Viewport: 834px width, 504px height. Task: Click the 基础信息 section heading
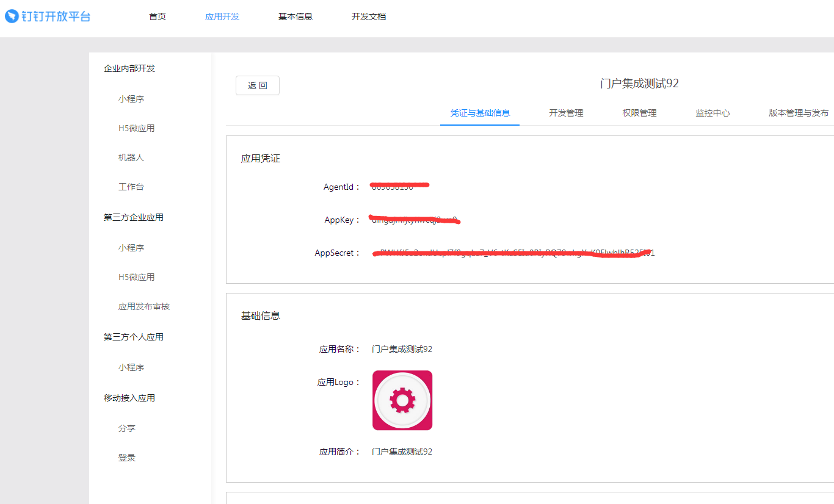[x=261, y=316]
